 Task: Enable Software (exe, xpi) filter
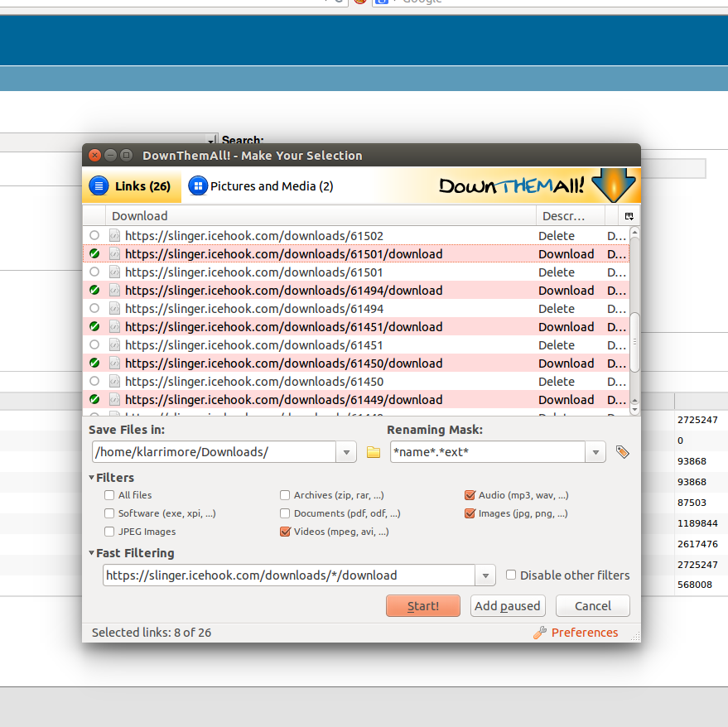109,513
